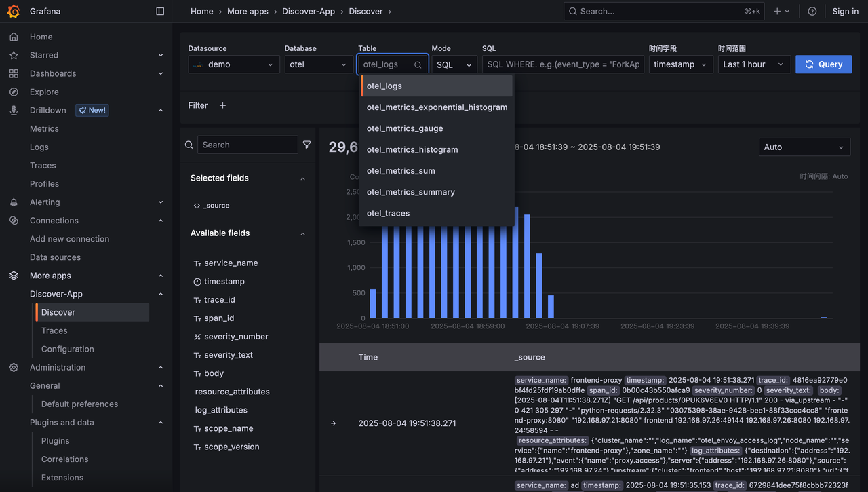Click the add filter plus icon
This screenshot has width=868, height=492.
click(222, 105)
